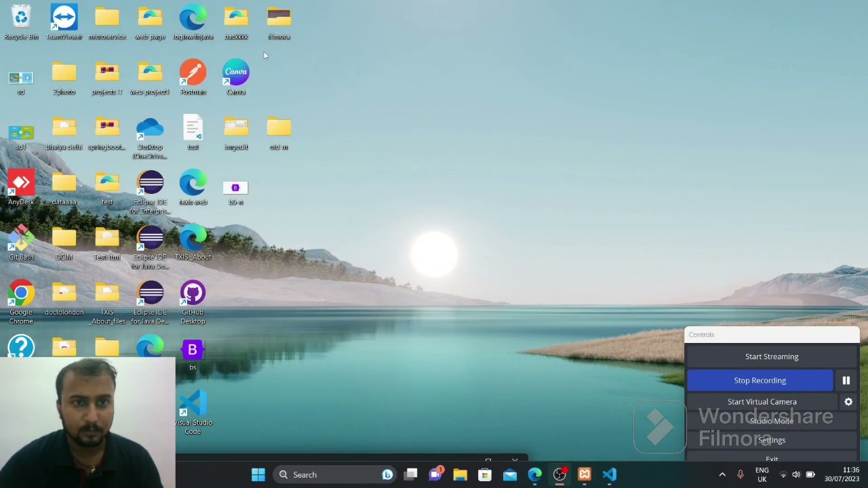Open Visual Studio Code taskbar icon
The image size is (868, 488).
click(x=610, y=474)
